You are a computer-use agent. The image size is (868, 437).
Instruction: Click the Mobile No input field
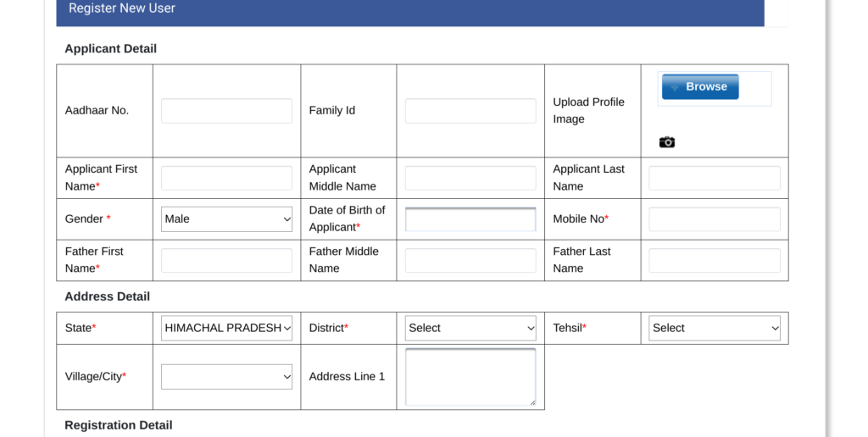click(x=714, y=219)
